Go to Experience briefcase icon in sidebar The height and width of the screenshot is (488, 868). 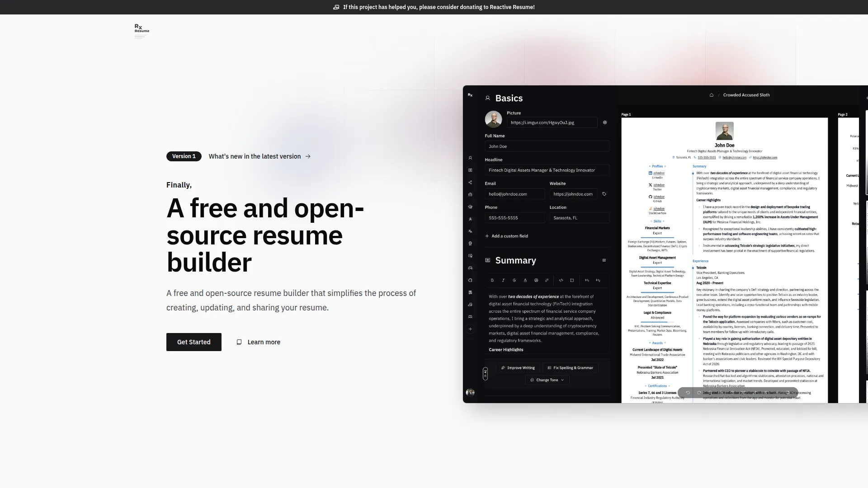470,195
